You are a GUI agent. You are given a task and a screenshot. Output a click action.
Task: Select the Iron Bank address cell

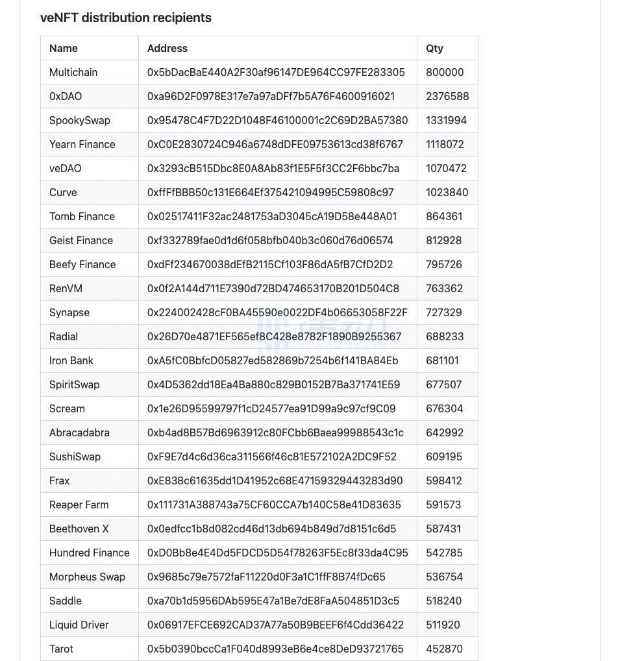tap(273, 360)
